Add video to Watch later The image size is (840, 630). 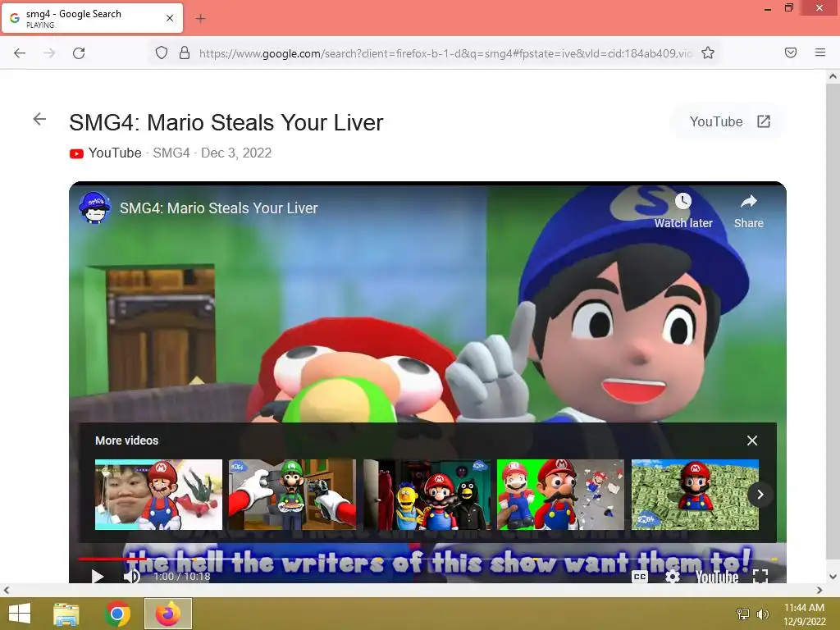coord(683,211)
